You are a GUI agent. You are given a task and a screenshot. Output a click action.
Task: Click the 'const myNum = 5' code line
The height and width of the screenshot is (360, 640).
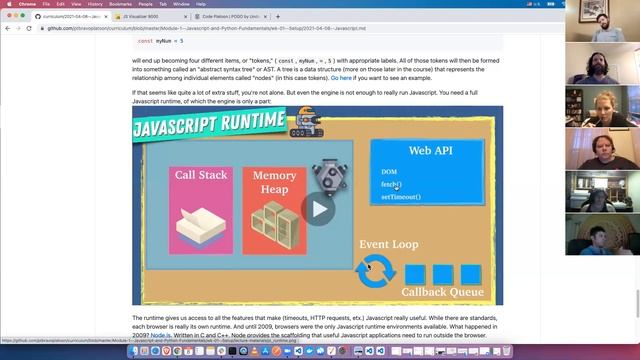coord(160,41)
